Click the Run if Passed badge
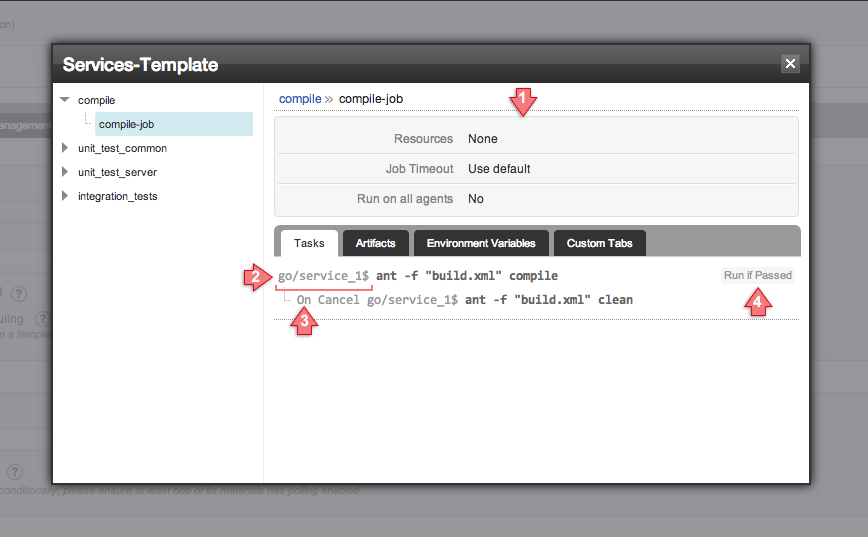868x537 pixels. [757, 275]
